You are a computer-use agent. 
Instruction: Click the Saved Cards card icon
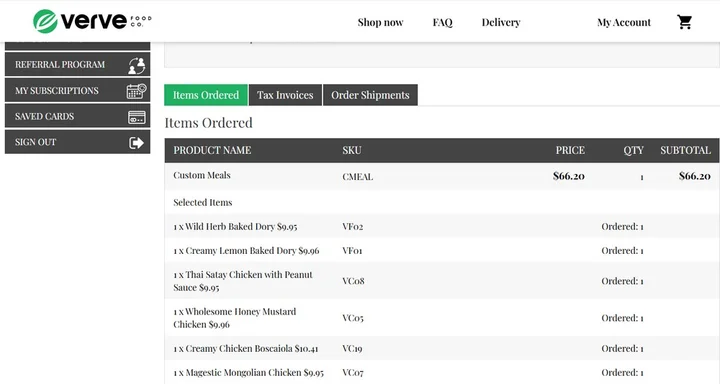(x=136, y=117)
